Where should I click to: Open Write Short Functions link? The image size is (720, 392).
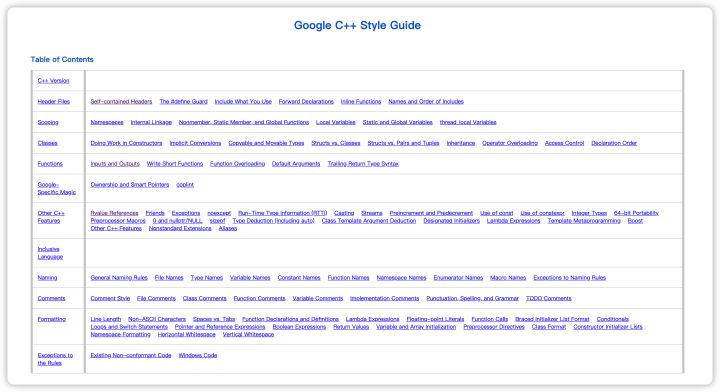click(174, 163)
